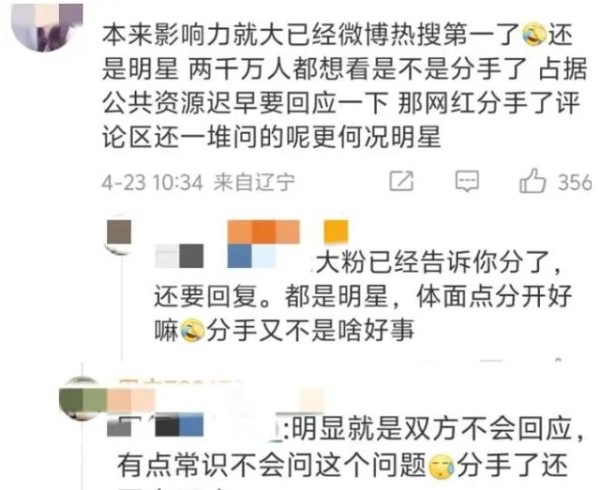Tap the timestamp 4-23 10:34

tap(152, 182)
